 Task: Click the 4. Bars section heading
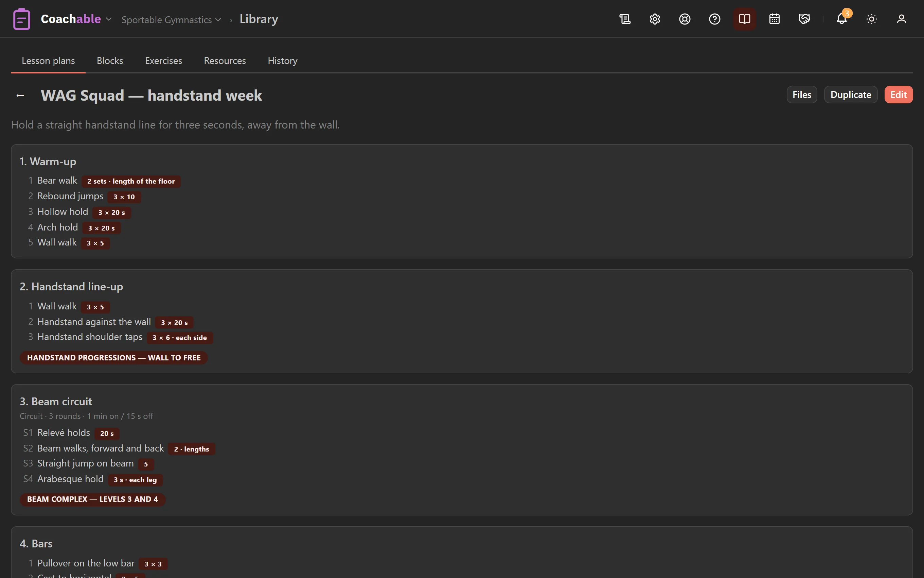point(36,544)
